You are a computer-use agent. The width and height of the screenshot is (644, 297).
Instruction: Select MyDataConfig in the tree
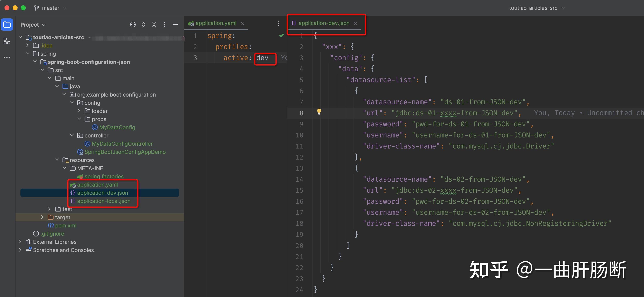pos(117,127)
